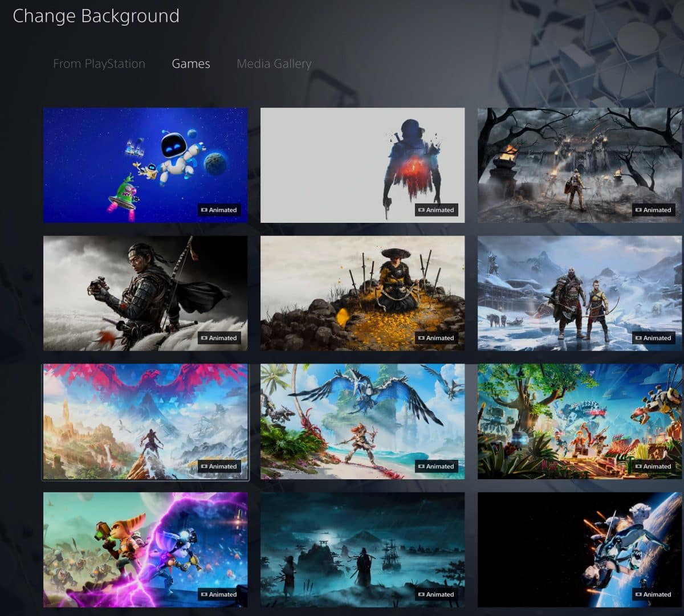Select the seated figure among golden leaves
This screenshot has width=684, height=616.
[363, 293]
